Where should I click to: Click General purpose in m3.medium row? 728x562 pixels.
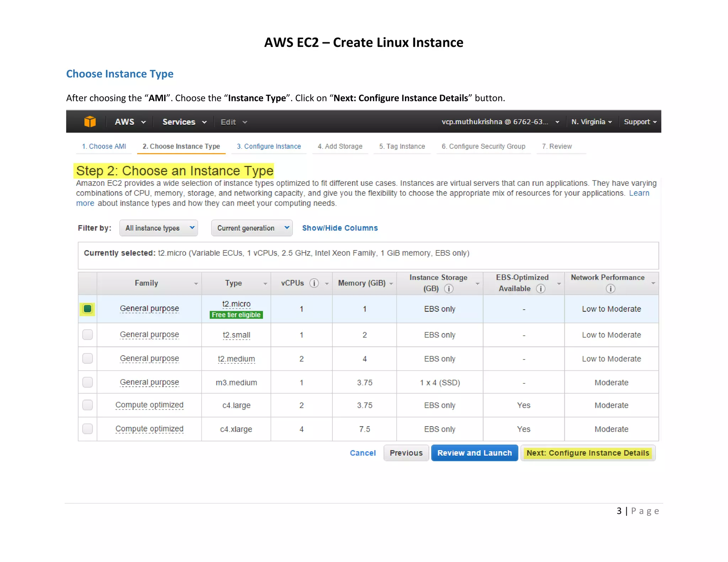(x=149, y=382)
